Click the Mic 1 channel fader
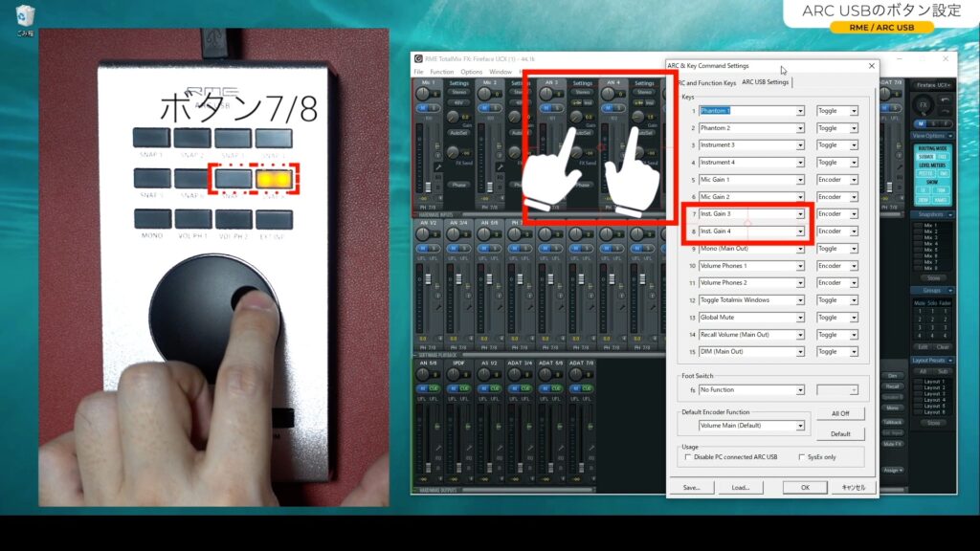Image resolution: width=980 pixels, height=551 pixels. click(x=428, y=187)
